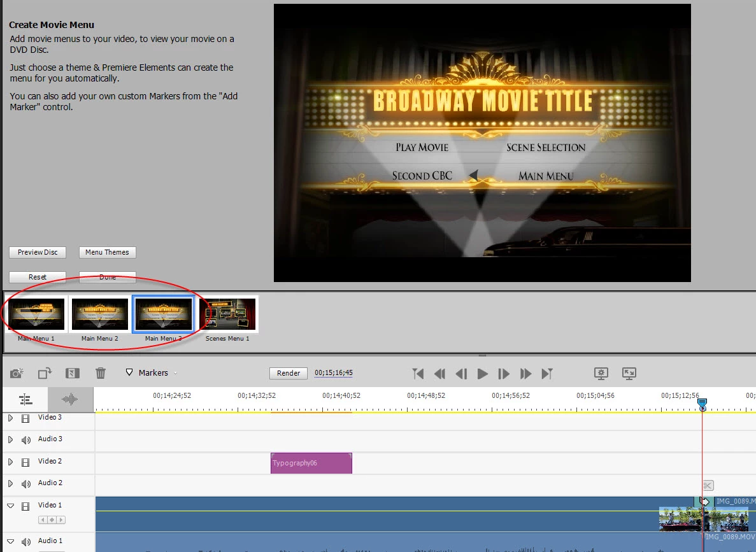Select the Main Menu 3 thumbnail
Viewport: 756px width, 552px height.
[x=164, y=315]
